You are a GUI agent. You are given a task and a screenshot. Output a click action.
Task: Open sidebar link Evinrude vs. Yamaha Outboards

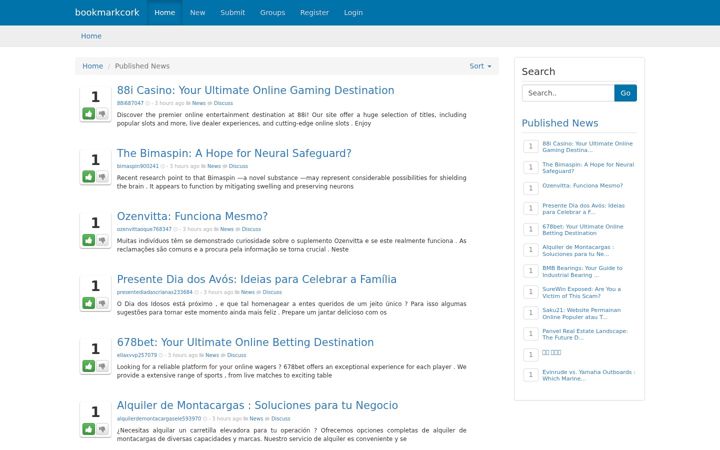[588, 375]
